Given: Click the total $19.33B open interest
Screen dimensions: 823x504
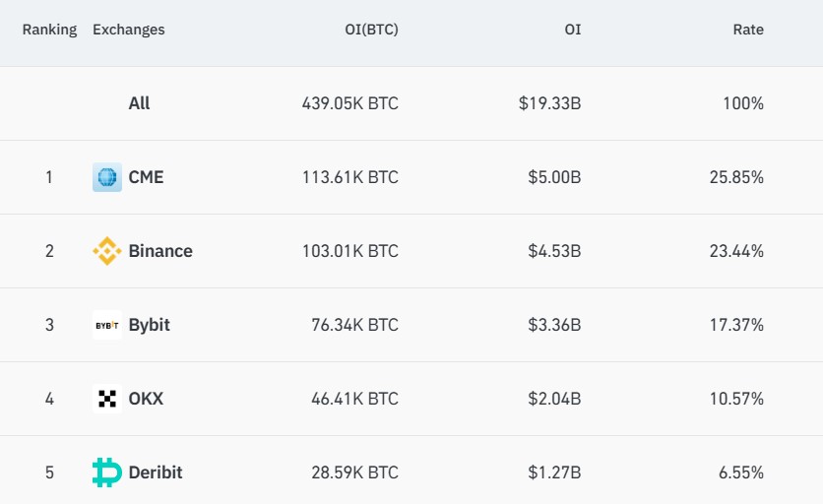Looking at the screenshot, I should [549, 103].
